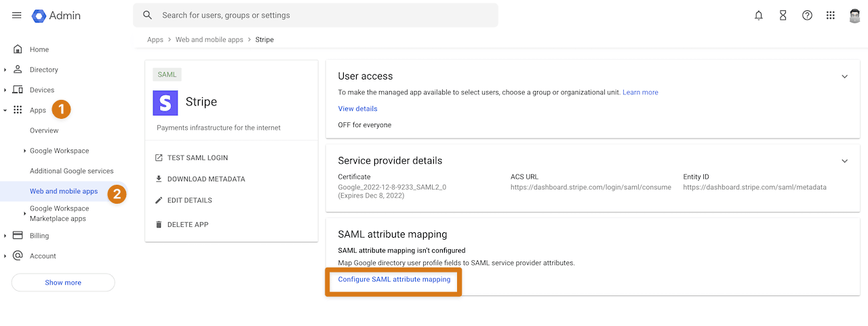This screenshot has height=326, width=868.
Task: Open the user account avatar
Action: pos(855,15)
